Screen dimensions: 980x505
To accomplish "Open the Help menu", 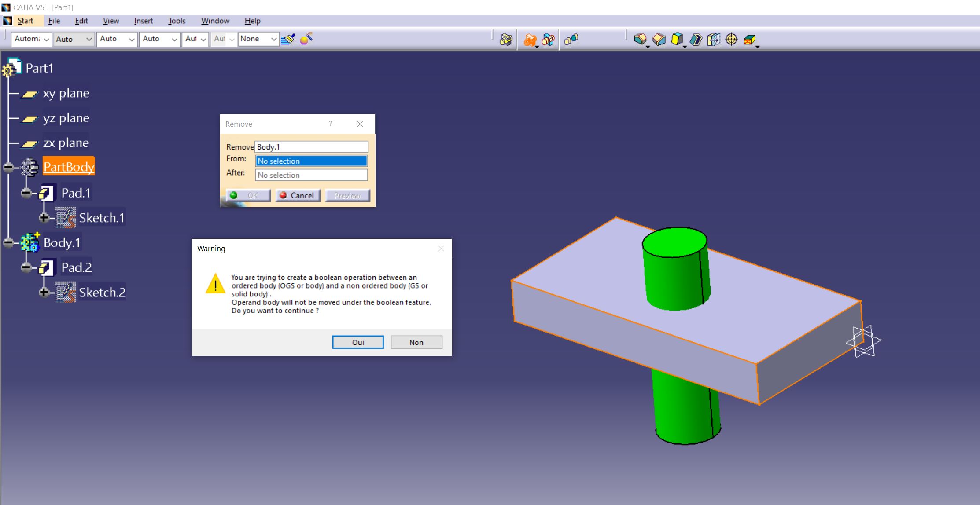I will coord(252,21).
